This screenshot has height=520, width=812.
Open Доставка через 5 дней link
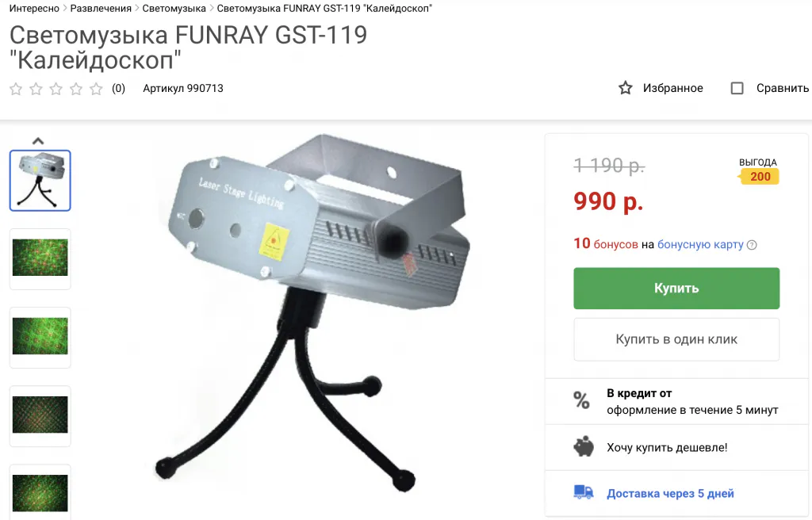tap(670, 494)
